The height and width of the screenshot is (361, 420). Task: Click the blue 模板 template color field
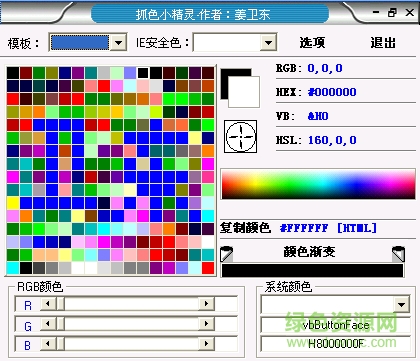click(80, 42)
